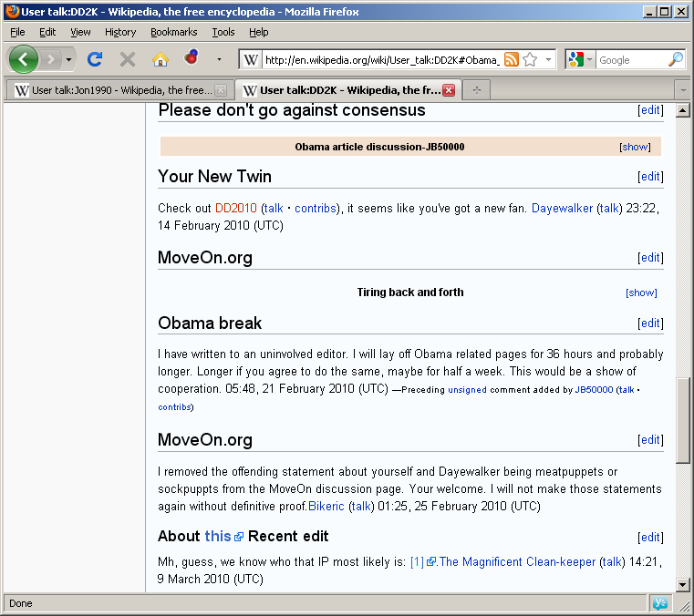The image size is (694, 616).
Task: Open Bikeric's talk link
Action: coord(361,507)
